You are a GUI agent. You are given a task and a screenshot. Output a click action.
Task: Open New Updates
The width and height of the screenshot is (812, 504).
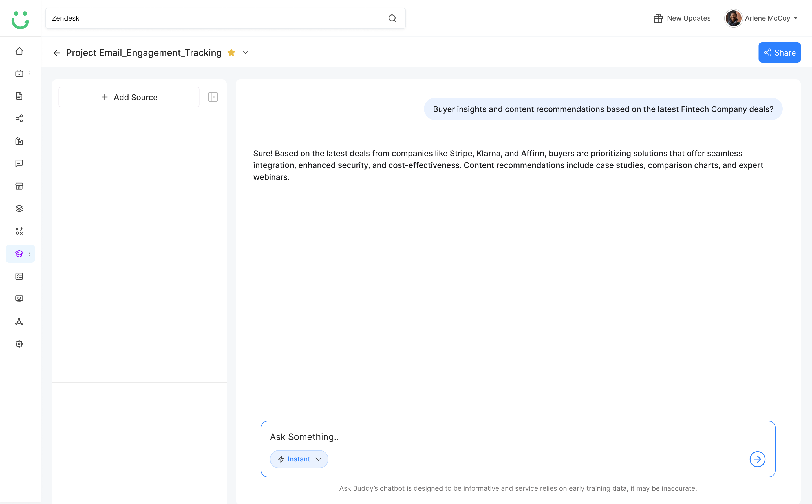coord(682,18)
